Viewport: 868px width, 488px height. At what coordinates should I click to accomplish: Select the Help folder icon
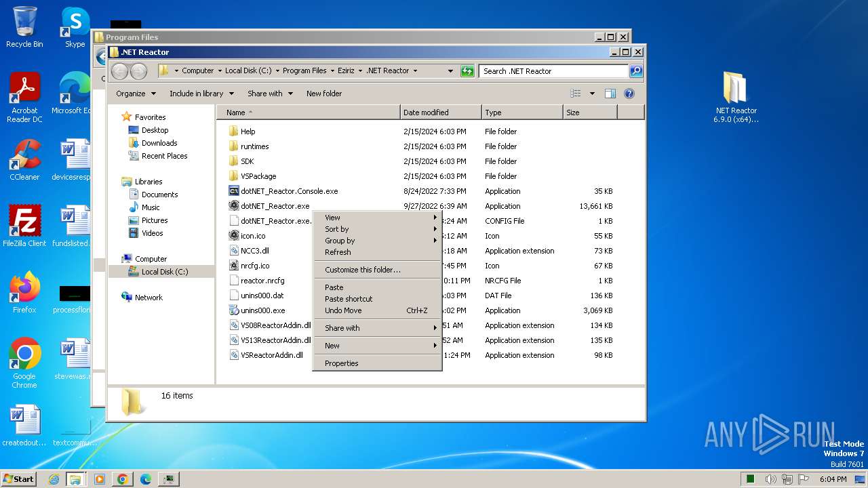click(x=234, y=131)
